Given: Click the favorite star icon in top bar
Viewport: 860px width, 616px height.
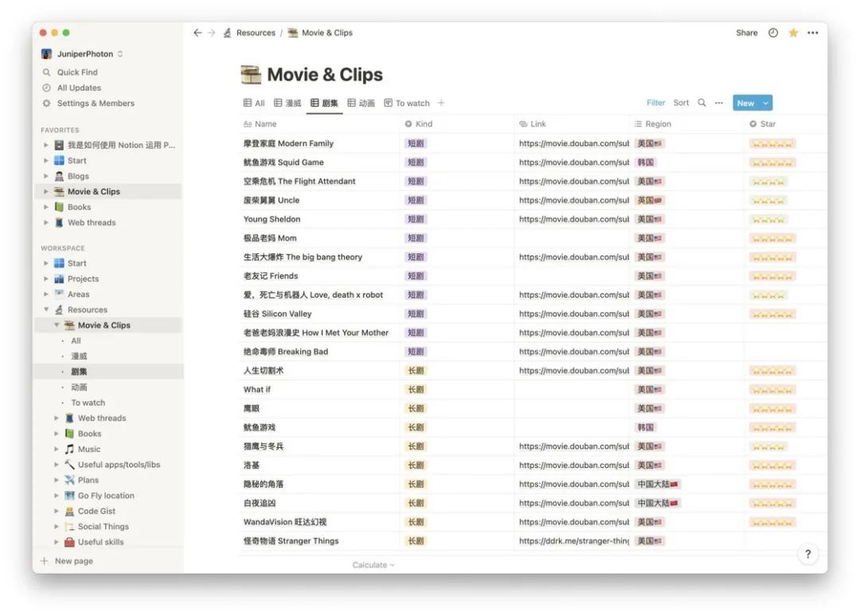Looking at the screenshot, I should [x=793, y=33].
